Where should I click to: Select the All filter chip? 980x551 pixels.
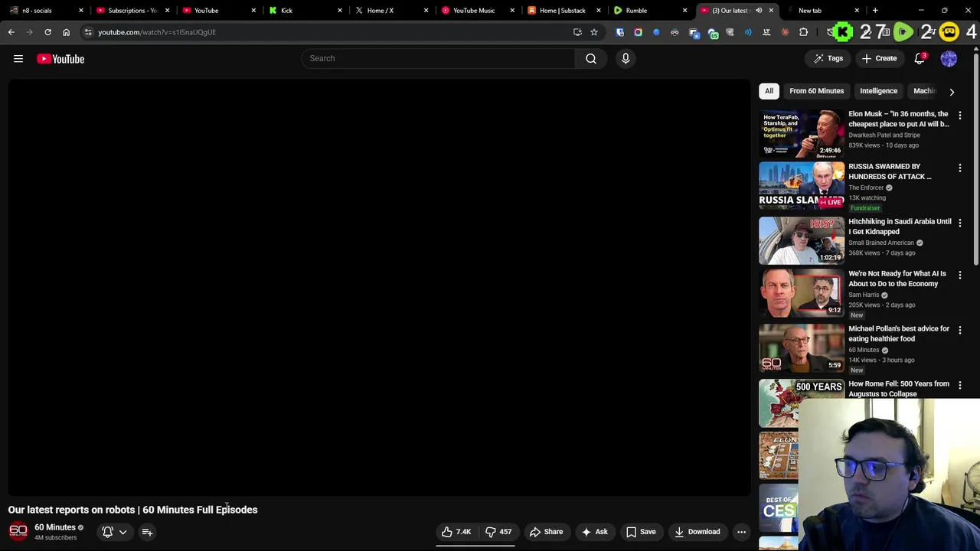(769, 91)
